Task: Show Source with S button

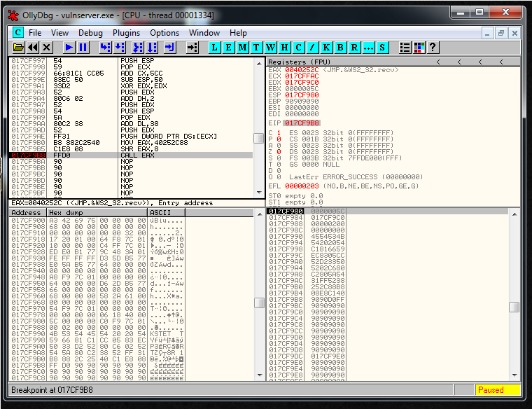Action: click(382, 48)
